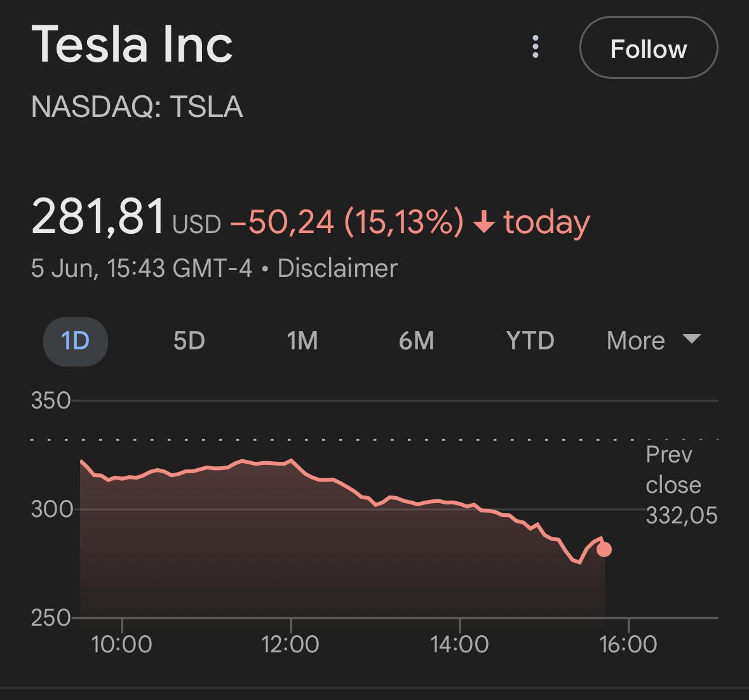Viewport: 749px width, 700px height.
Task: Switch to the 5D chart range
Action: [x=189, y=341]
